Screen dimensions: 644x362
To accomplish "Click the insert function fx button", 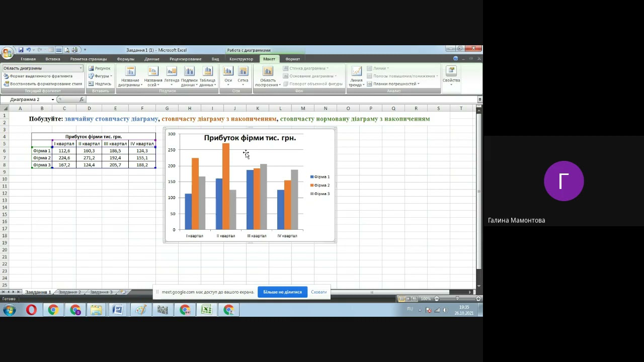I will [82, 100].
